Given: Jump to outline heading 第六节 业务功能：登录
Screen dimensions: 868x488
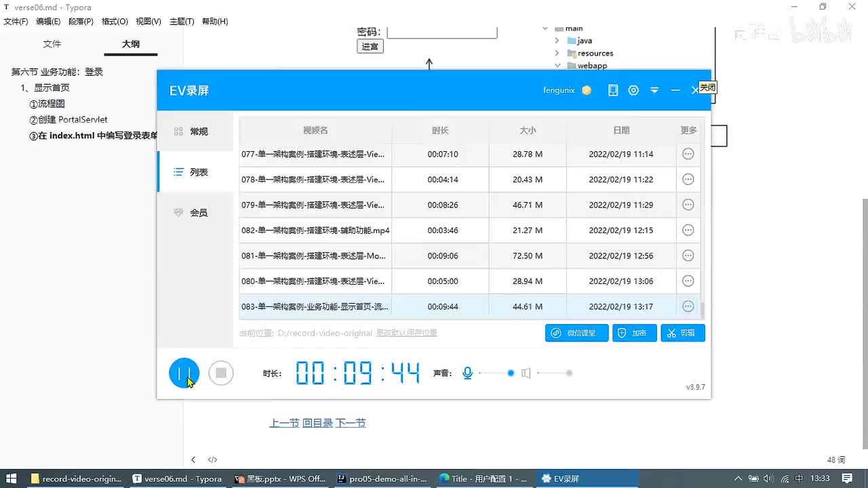Looking at the screenshot, I should [x=57, y=72].
